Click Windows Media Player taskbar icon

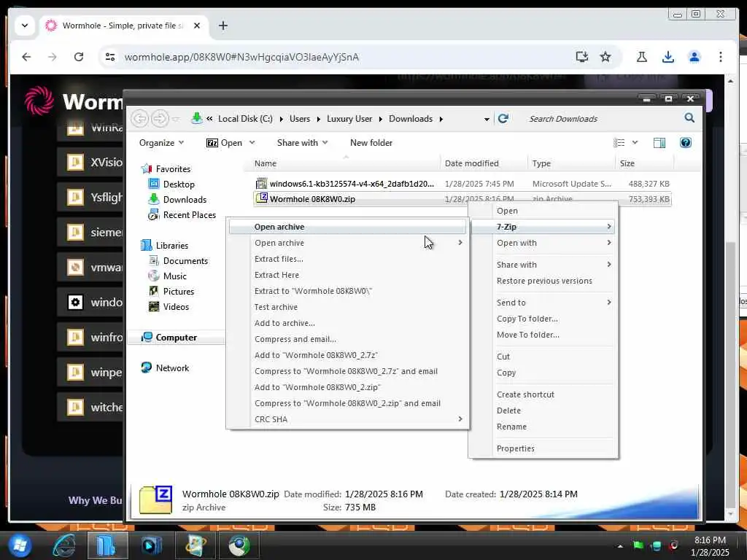coord(152,545)
